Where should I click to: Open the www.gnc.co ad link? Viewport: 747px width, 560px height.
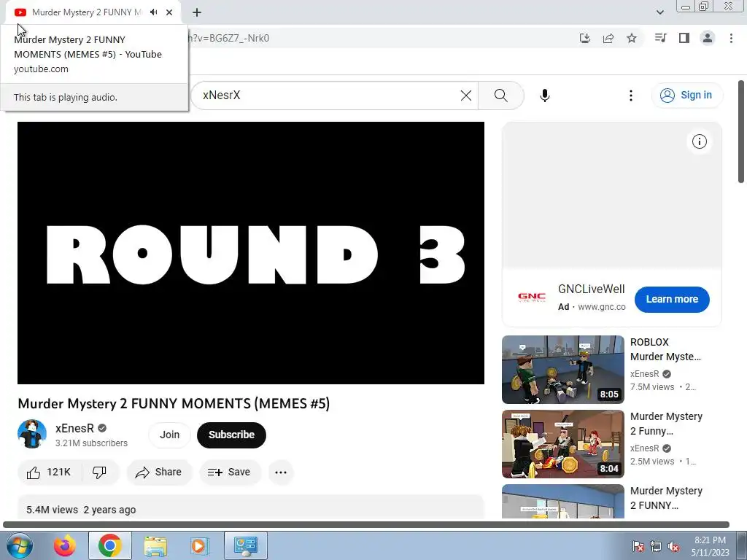click(x=602, y=307)
